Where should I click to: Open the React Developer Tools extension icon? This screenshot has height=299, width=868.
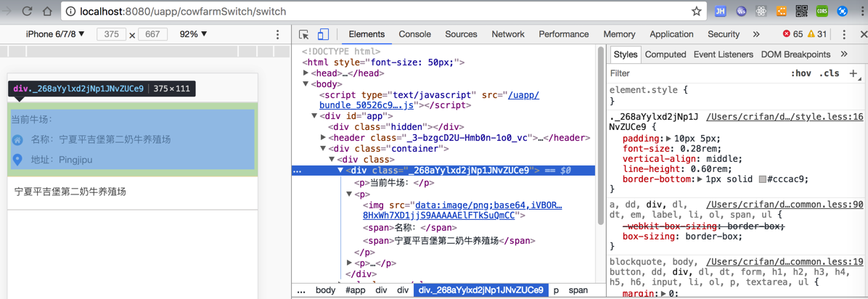pos(761,11)
